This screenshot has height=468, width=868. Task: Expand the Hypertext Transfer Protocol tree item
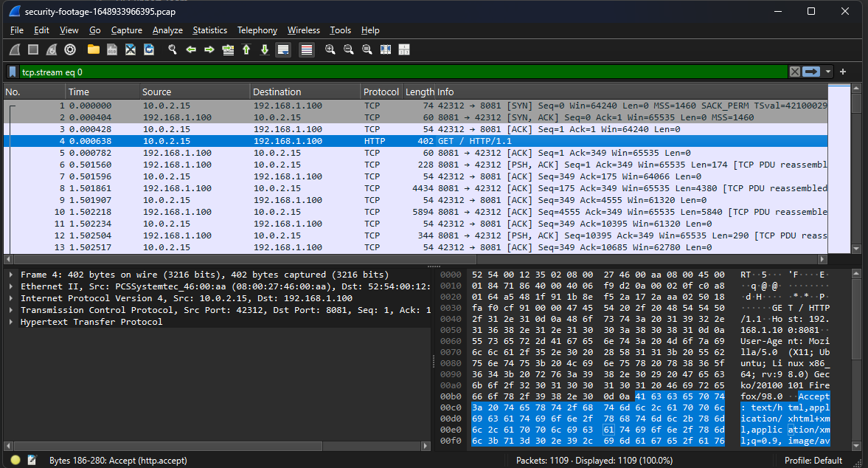click(x=12, y=322)
